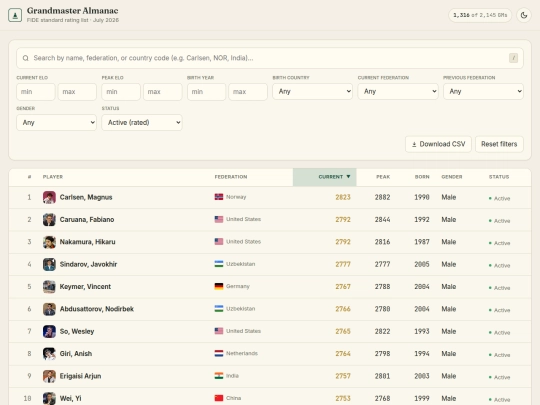Sort by the Federation column header
The width and height of the screenshot is (540, 405).
[x=231, y=177]
